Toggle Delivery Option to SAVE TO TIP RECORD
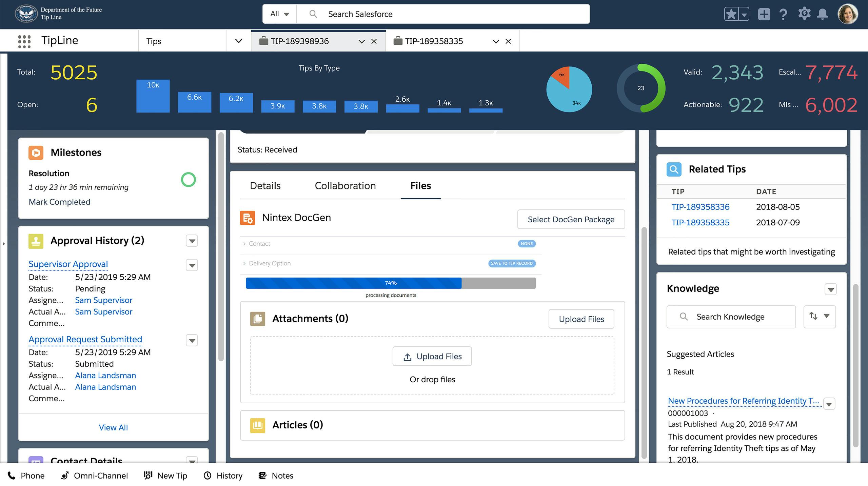Image resolution: width=868 pixels, height=486 pixels. (x=512, y=263)
